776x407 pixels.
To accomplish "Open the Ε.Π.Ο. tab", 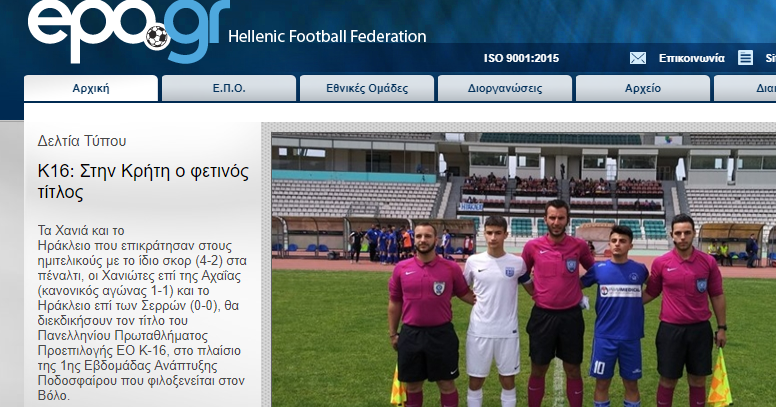I will [229, 88].
